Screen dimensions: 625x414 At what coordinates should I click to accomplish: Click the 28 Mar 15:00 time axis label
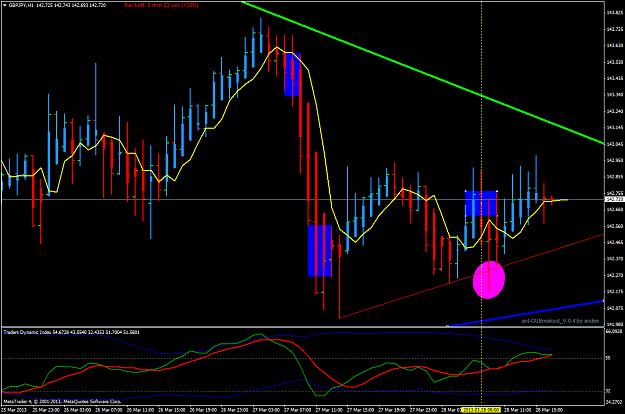(x=550, y=410)
